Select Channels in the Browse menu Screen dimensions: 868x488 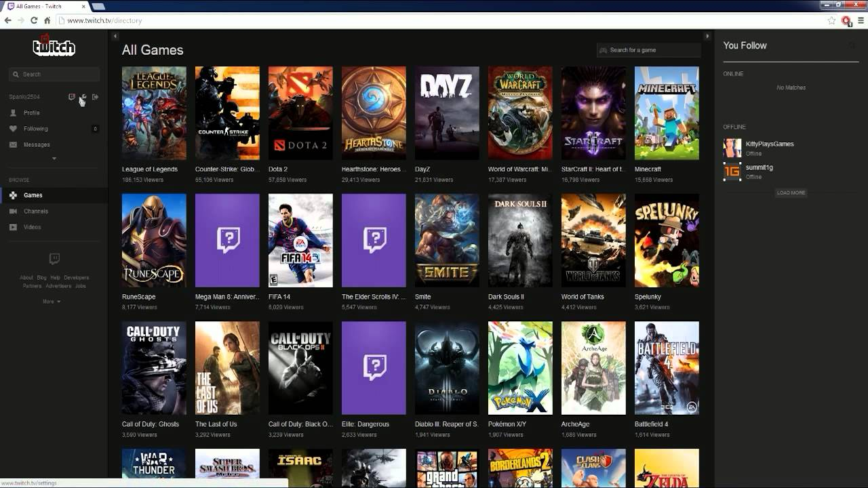54,211
